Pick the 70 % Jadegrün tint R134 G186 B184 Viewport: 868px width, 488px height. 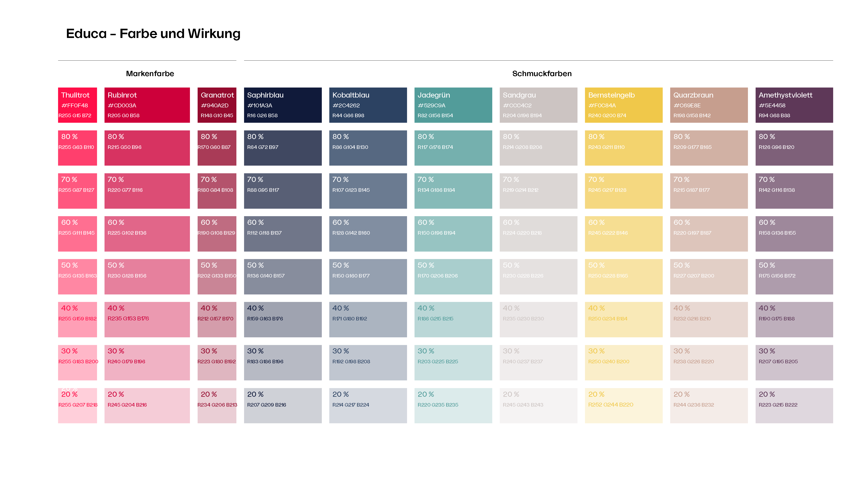click(x=453, y=191)
